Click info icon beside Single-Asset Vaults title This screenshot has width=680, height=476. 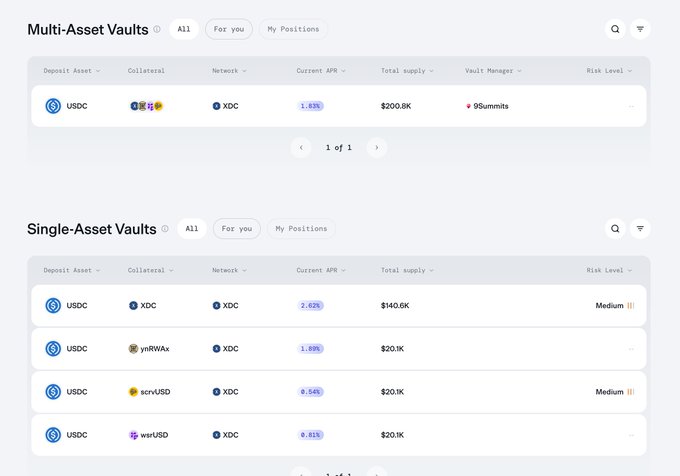pos(165,228)
